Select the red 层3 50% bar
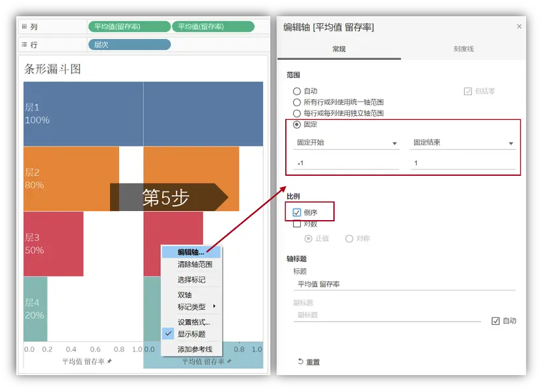Screen dimensions: 543x392 pos(53,244)
